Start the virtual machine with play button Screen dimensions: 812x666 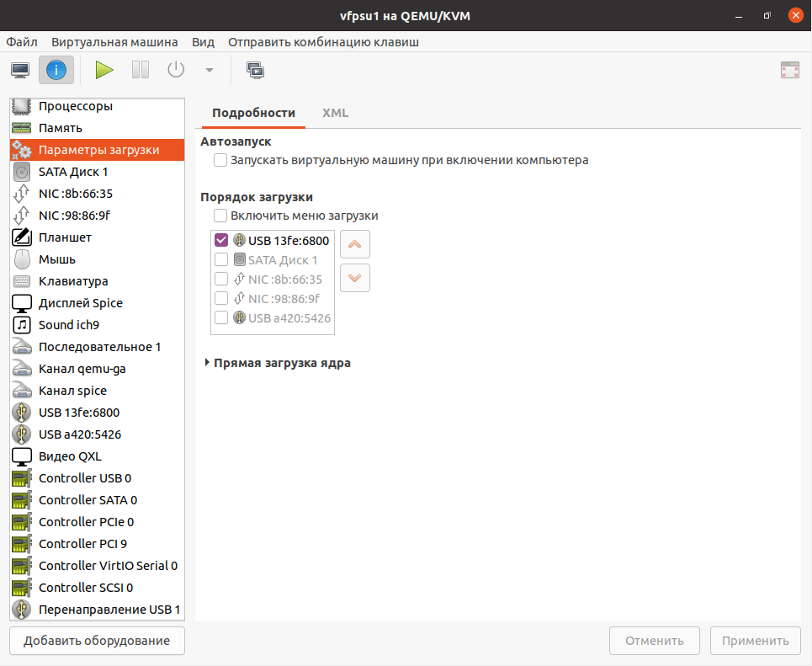(104, 70)
